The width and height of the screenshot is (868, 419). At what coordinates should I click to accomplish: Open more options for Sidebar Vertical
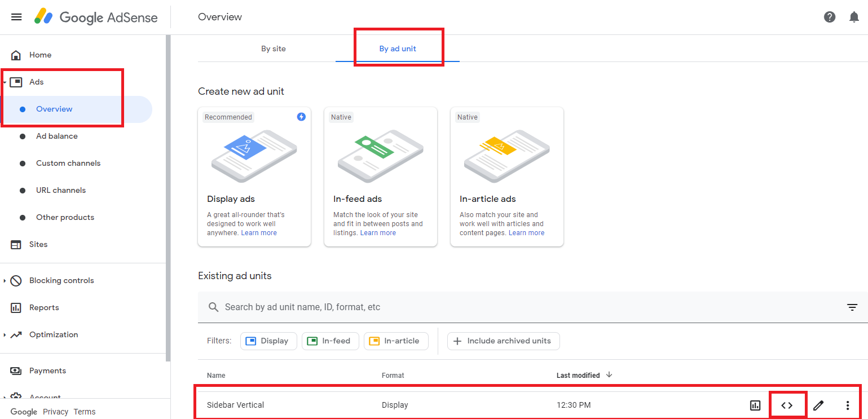pos(847,405)
